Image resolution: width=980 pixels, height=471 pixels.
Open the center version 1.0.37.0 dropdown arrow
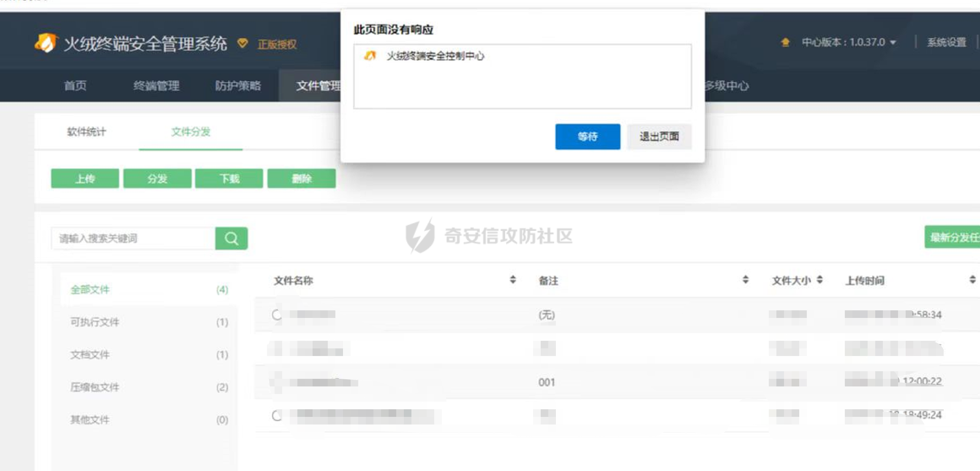pos(893,43)
